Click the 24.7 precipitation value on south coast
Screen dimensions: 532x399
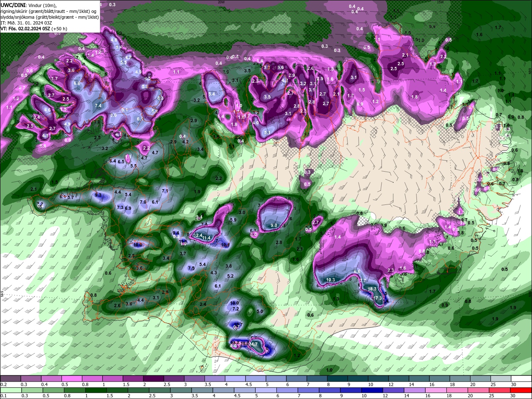253,344
